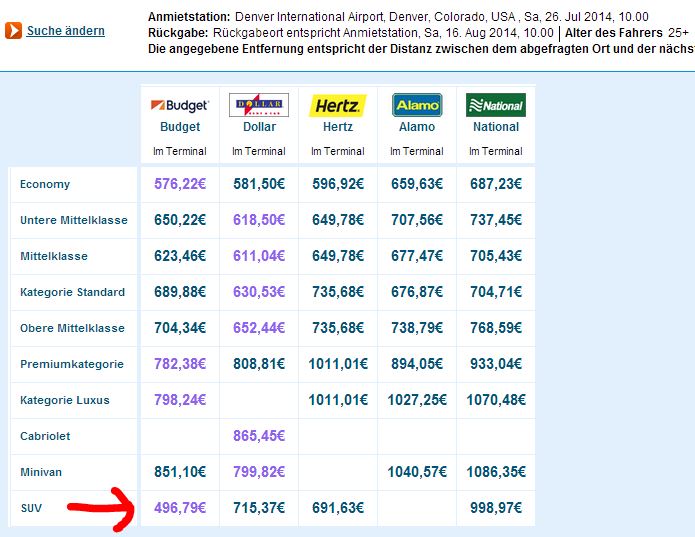Click the Economy category row label

45,184
